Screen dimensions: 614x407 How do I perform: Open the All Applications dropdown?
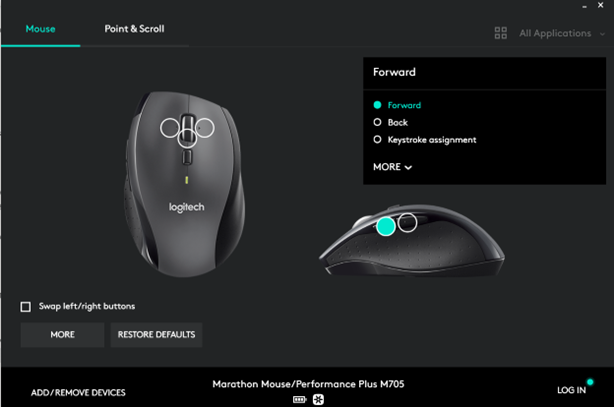(x=555, y=33)
